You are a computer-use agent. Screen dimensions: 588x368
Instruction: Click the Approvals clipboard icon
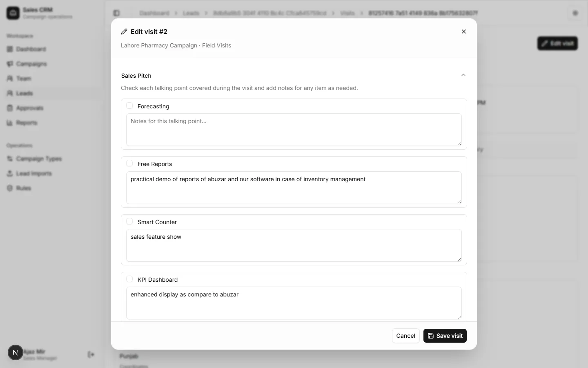10,108
